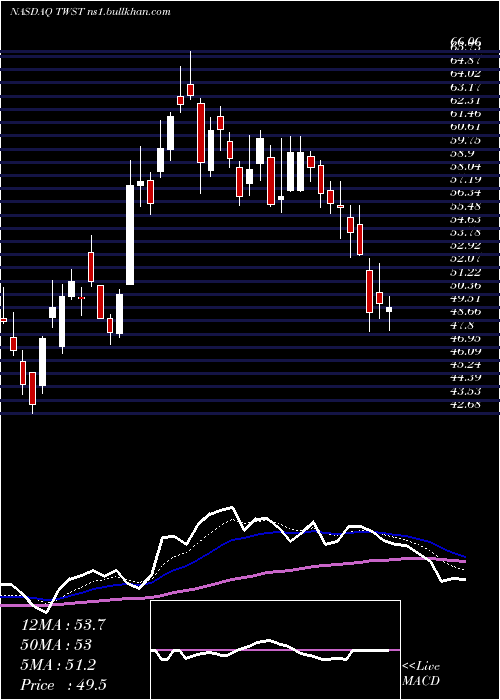Click the 48.66 price axis label
500x700 pixels.
click(466, 312)
